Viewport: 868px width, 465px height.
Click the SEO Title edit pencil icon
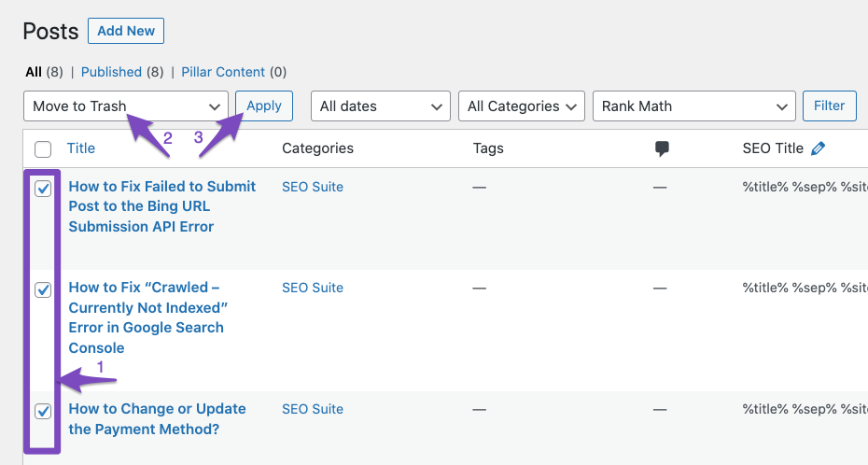(818, 148)
